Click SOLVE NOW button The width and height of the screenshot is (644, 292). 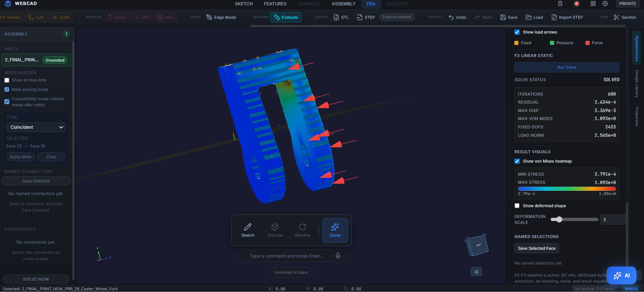tap(36, 279)
